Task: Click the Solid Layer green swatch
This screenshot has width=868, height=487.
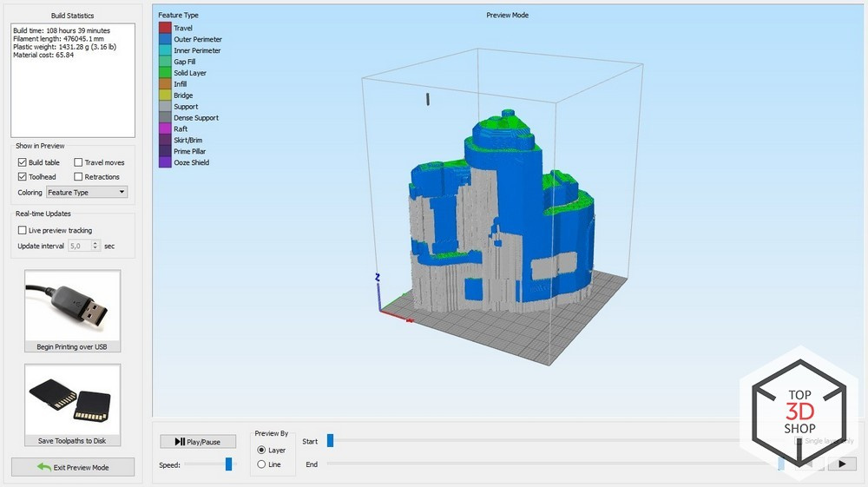Action: tap(165, 73)
